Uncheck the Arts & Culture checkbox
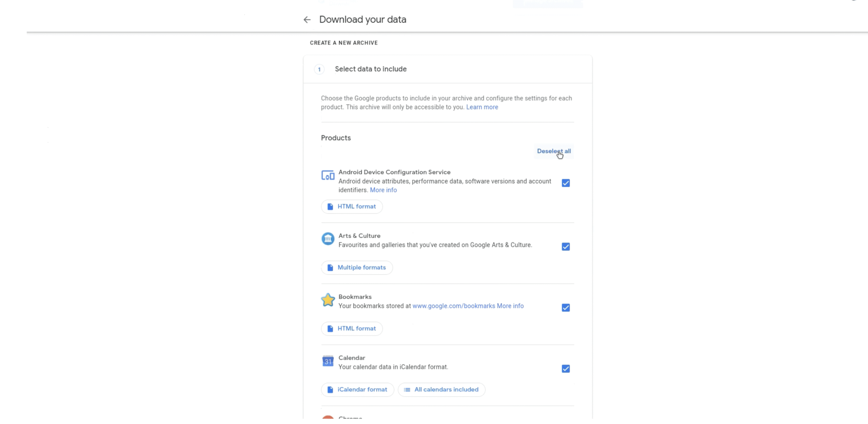This screenshot has height=424, width=868. tap(566, 247)
